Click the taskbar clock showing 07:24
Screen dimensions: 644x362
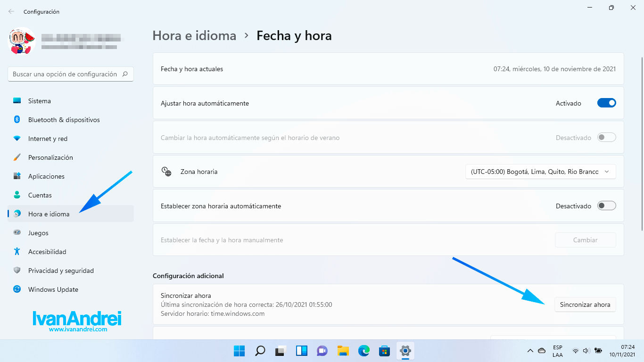[622, 351]
